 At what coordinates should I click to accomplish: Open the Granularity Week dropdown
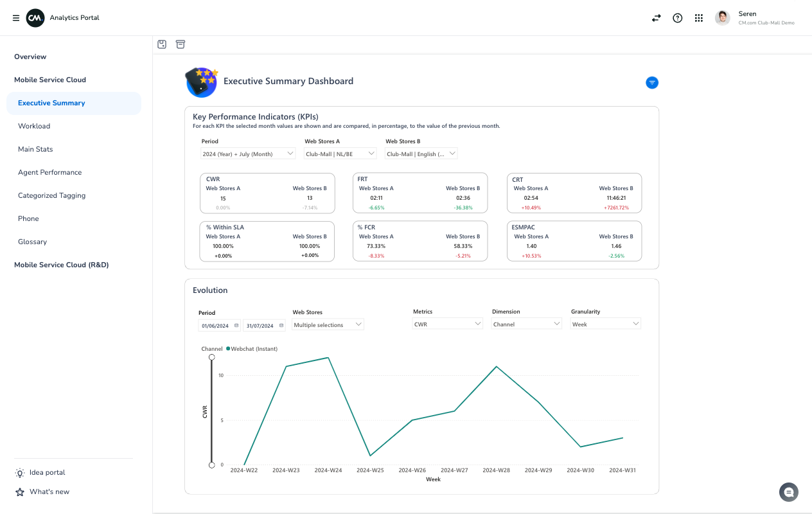605,324
